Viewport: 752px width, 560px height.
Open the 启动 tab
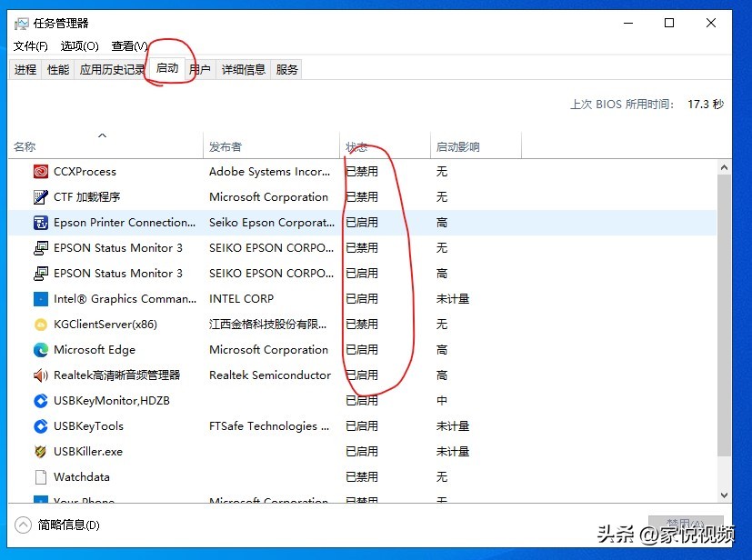tap(167, 67)
